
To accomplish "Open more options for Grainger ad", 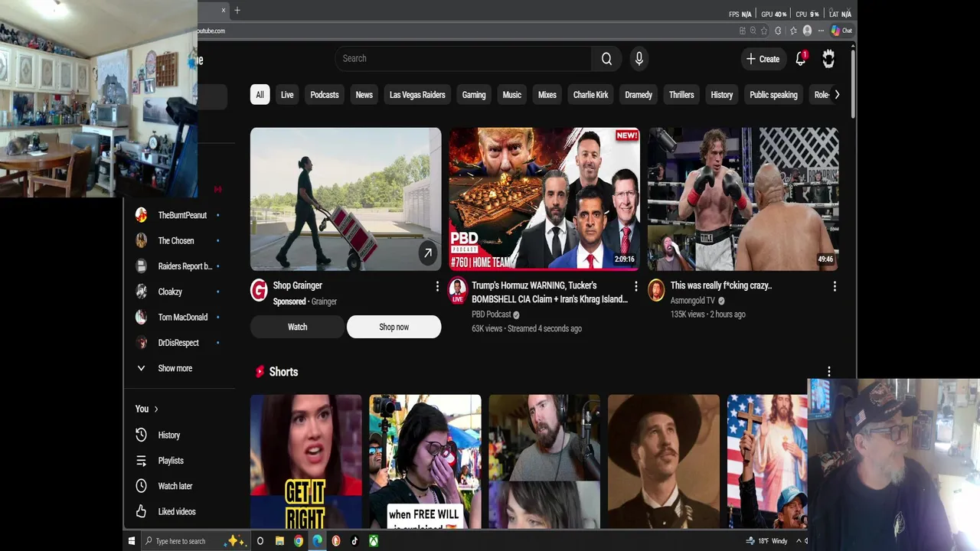I will (437, 286).
